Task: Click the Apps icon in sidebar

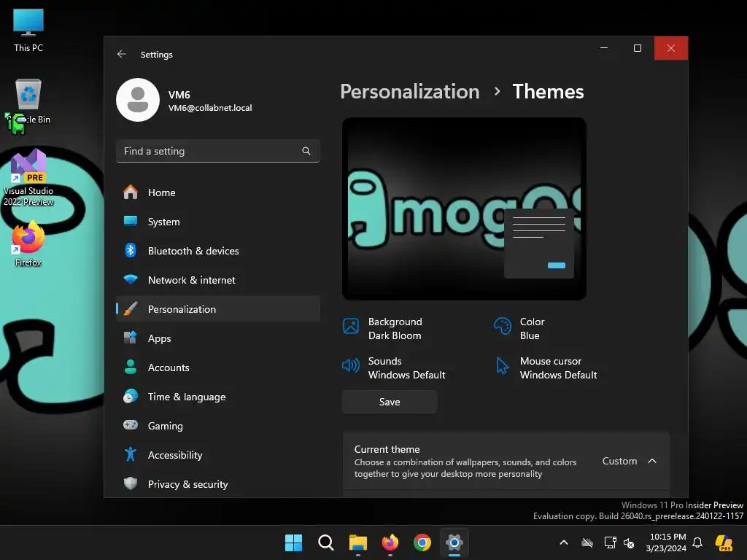Action: (130, 338)
